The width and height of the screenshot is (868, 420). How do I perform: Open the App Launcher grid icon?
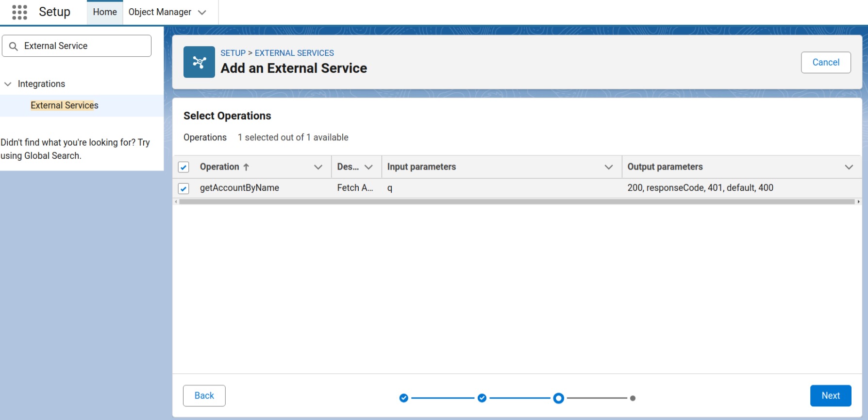[18, 12]
